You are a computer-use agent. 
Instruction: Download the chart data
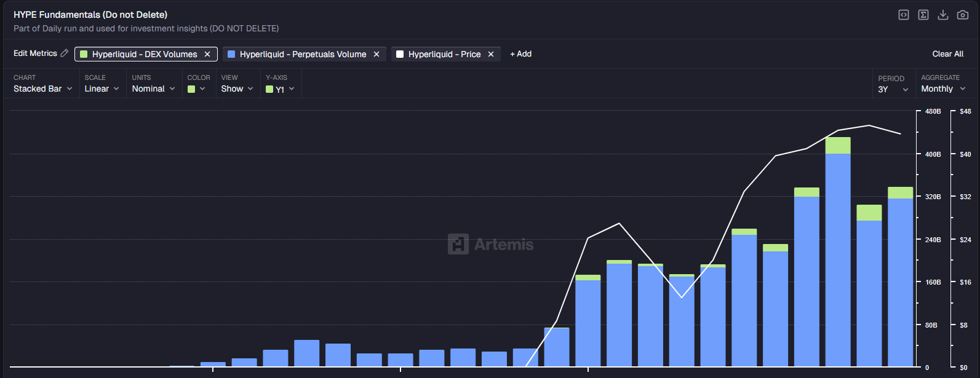[x=942, y=15]
